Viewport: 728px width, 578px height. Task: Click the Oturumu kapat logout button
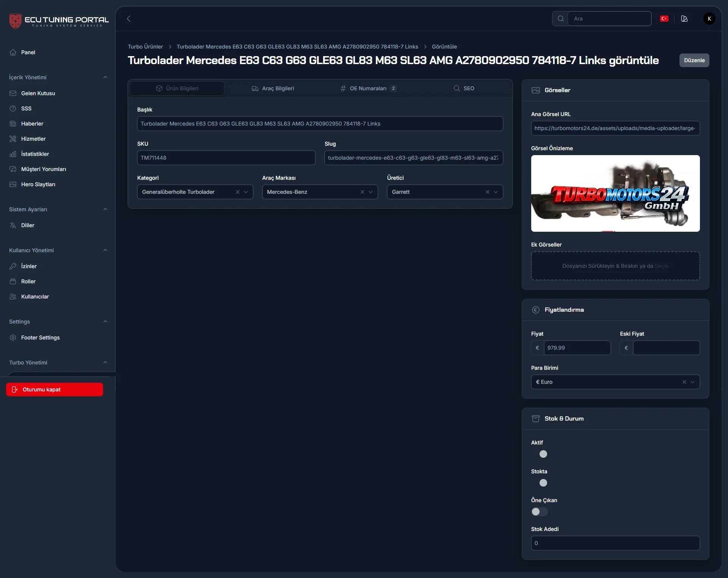[55, 390]
